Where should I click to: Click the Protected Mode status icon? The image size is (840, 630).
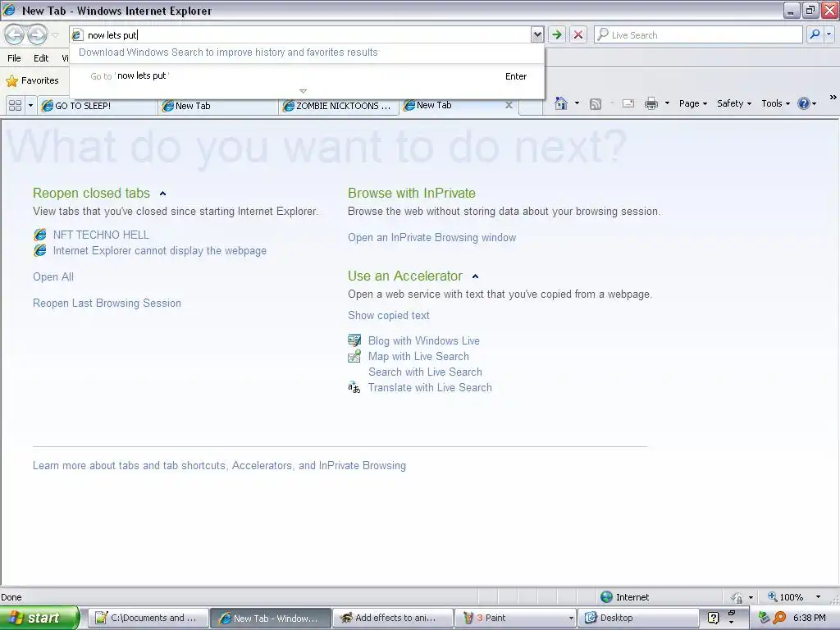[737, 597]
